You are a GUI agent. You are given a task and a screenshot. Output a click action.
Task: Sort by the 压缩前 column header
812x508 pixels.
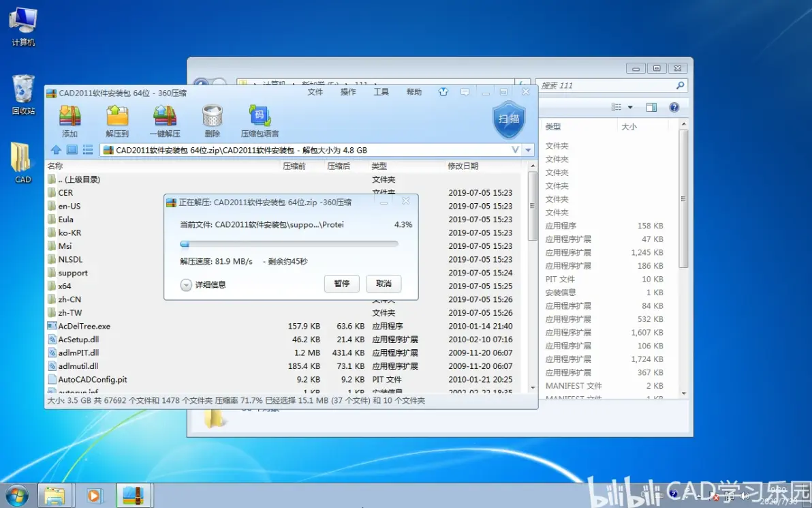point(294,166)
